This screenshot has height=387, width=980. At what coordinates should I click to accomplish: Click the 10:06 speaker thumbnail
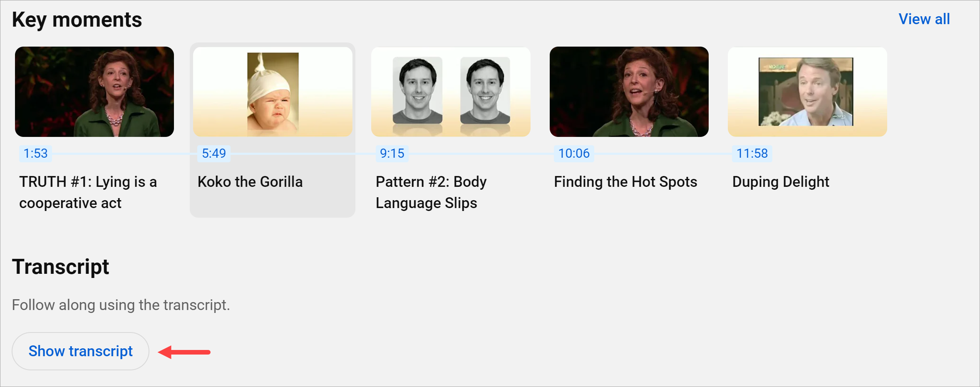[629, 92]
